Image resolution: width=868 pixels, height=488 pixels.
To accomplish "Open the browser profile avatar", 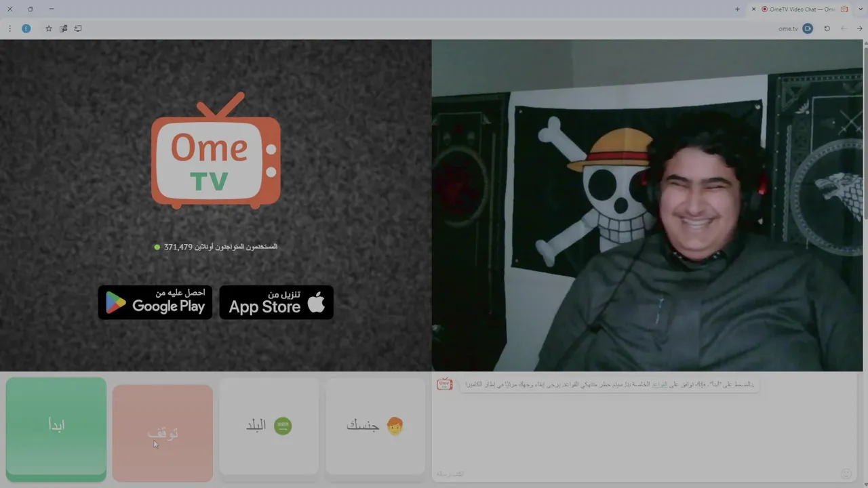I will [26, 28].
